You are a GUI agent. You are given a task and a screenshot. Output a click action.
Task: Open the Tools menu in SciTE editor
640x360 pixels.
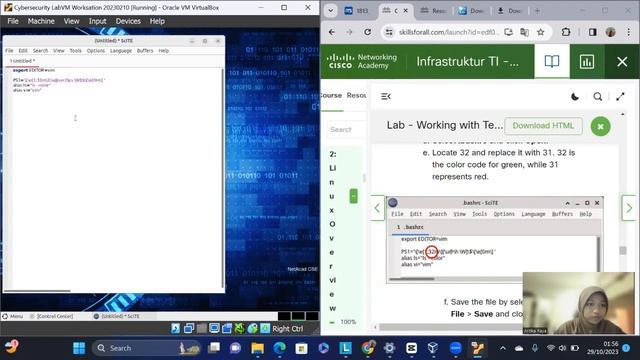[76, 51]
